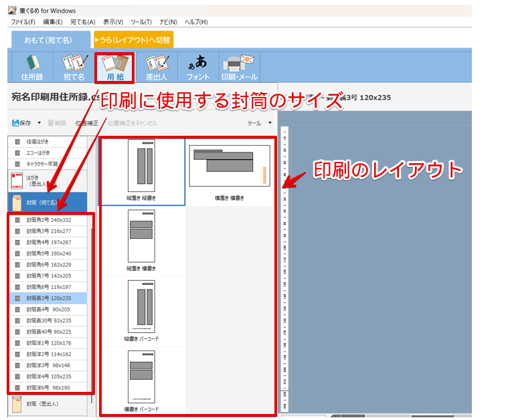Click the 位置補正 position correction button
506x420 pixels.
tap(86, 123)
